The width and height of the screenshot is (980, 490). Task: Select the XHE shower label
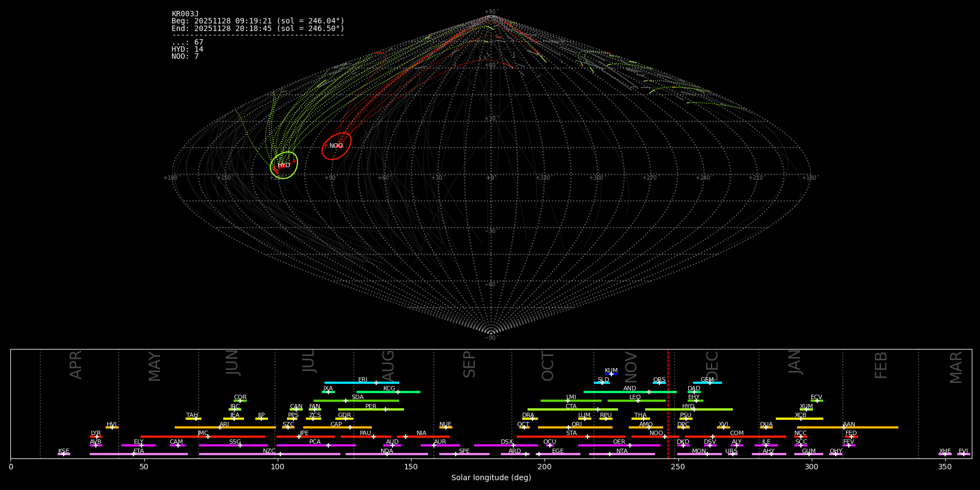(945, 451)
